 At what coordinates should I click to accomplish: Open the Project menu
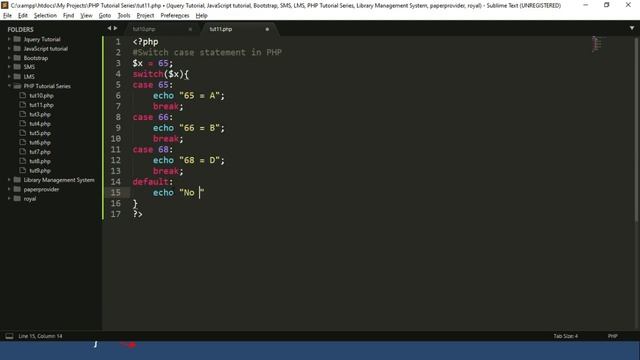[x=145, y=16]
